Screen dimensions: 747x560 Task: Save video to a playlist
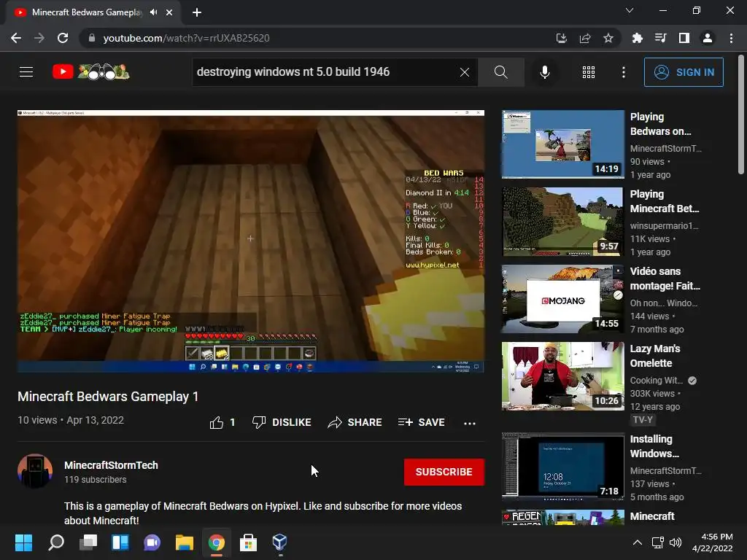pyautogui.click(x=422, y=422)
